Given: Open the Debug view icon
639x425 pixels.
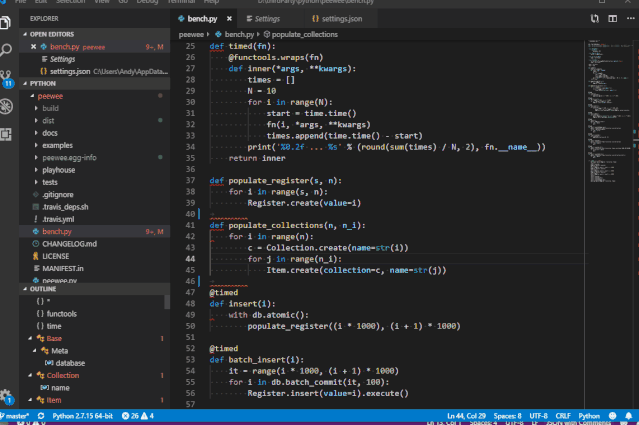Looking at the screenshot, I should click(6, 106).
